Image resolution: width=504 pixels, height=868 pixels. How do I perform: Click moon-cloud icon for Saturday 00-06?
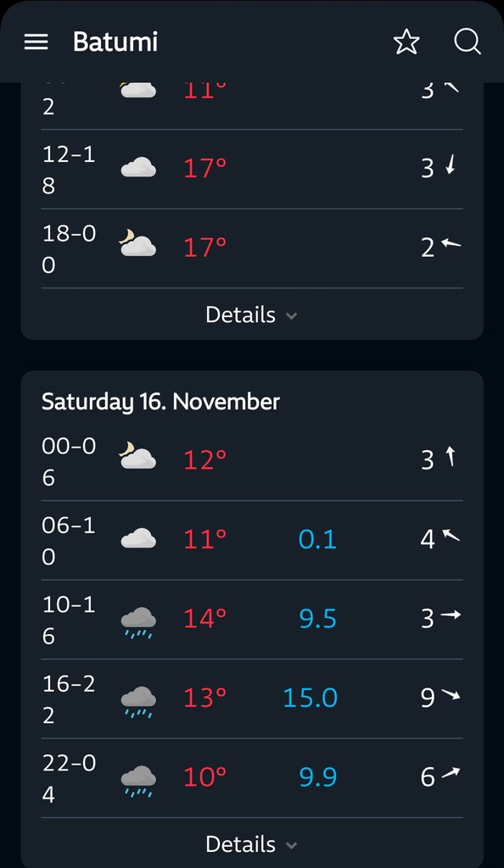tap(137, 456)
